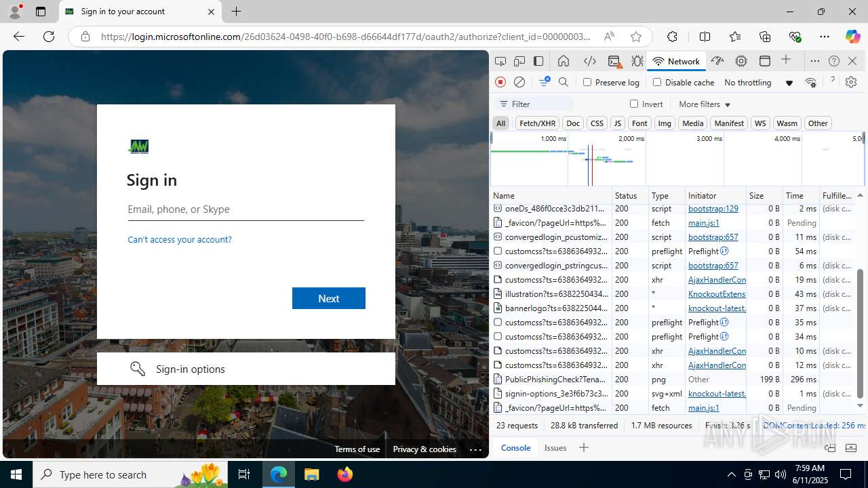Click the Next button

(x=329, y=298)
